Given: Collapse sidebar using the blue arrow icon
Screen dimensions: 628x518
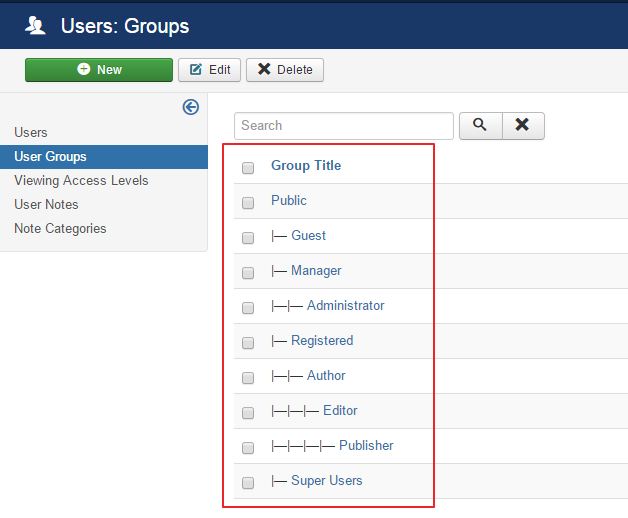Looking at the screenshot, I should coord(190,107).
